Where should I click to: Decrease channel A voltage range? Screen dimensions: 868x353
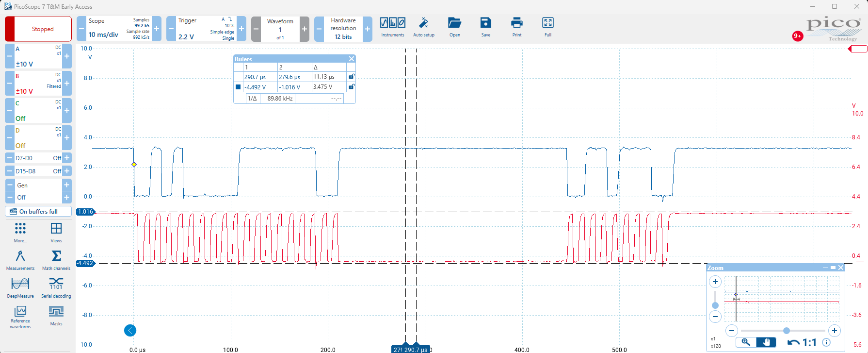pyautogui.click(x=10, y=56)
